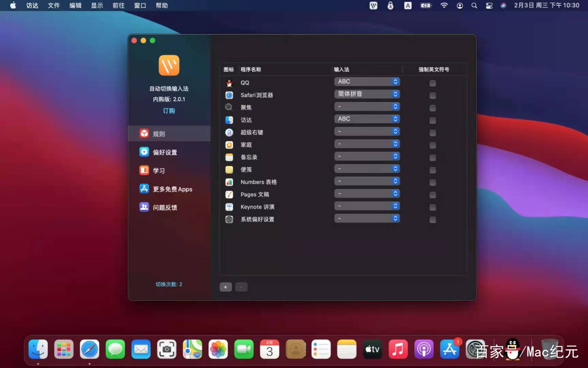Image resolution: width=588 pixels, height=368 pixels.
Task: Open the input method dropdown for Keynote 讲演
Action: click(x=367, y=206)
